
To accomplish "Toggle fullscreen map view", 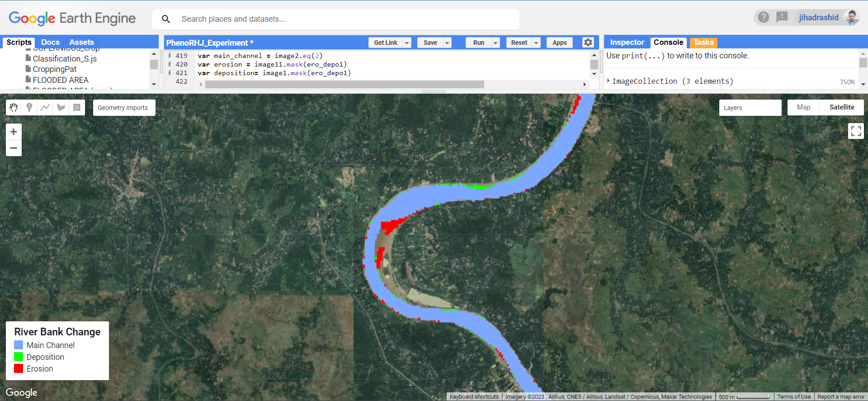I will coord(855,131).
